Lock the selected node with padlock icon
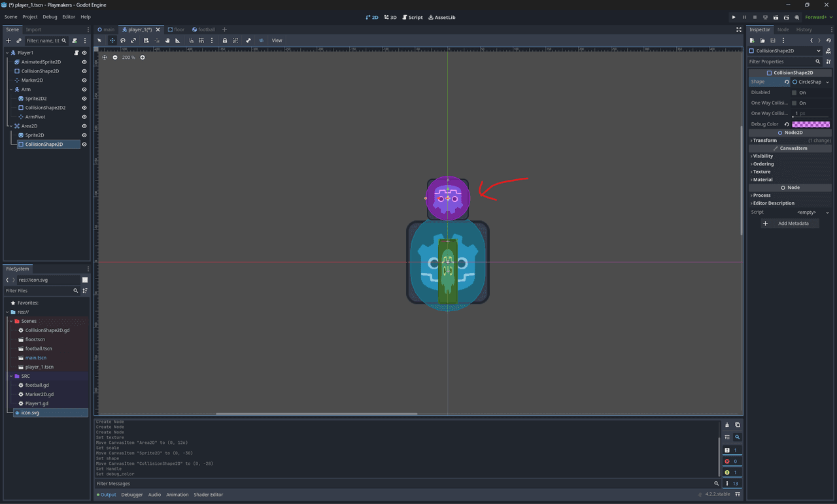837x504 pixels. click(225, 41)
